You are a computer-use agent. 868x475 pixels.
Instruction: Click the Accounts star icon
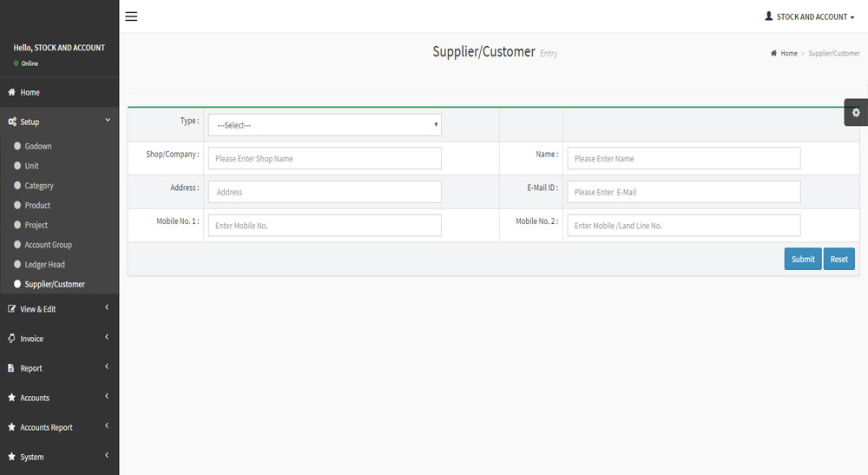coord(11,398)
